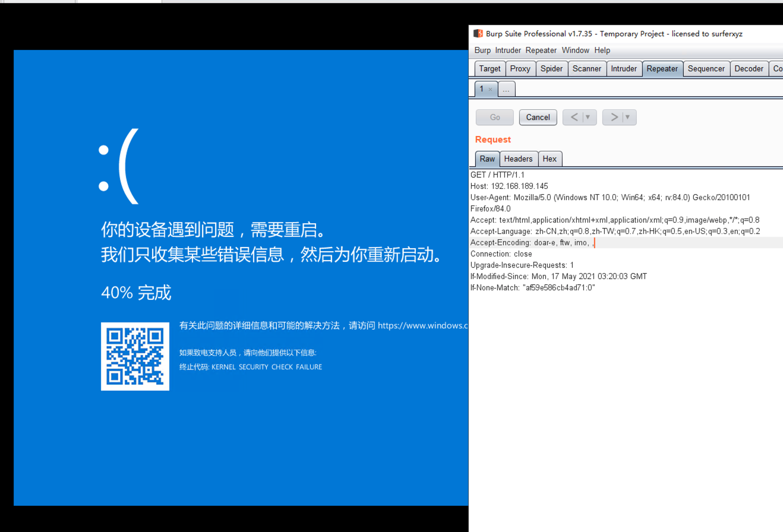Viewport: 783px width, 532px height.
Task: Expand the forward history dropdown arrow
Action: point(629,118)
